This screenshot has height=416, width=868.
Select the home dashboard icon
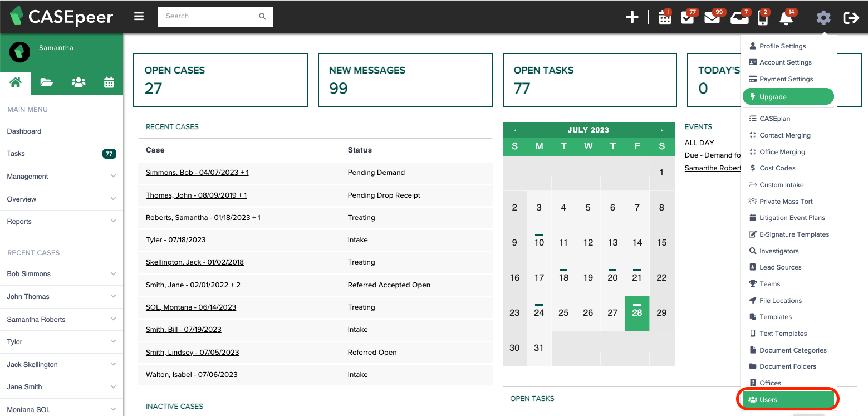(x=15, y=82)
